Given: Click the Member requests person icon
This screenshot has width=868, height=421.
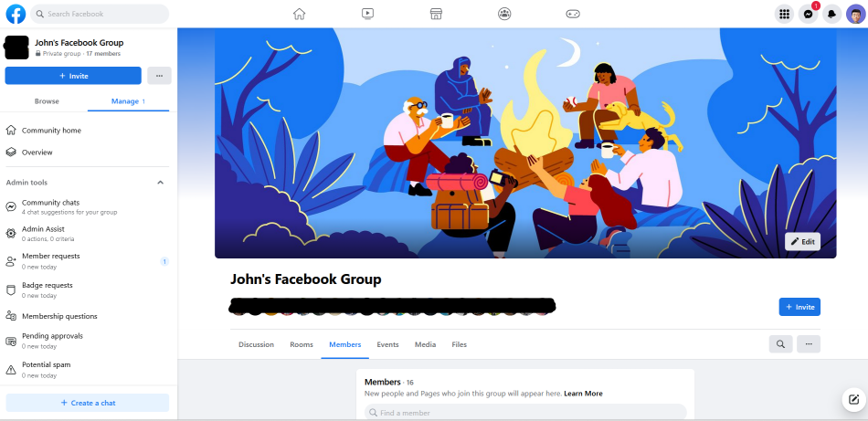Looking at the screenshot, I should click(x=11, y=261).
